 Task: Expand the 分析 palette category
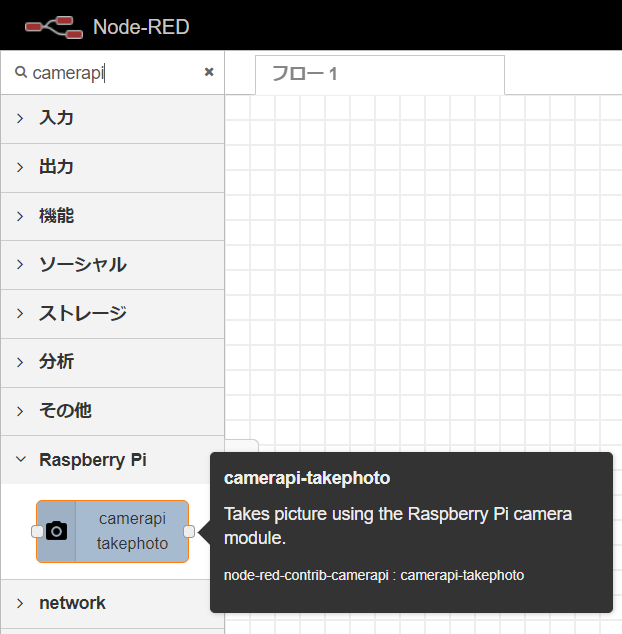click(x=113, y=362)
